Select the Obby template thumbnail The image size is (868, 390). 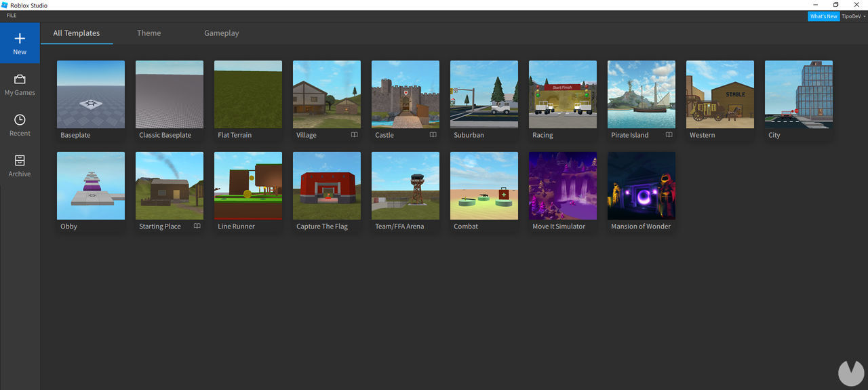(91, 186)
